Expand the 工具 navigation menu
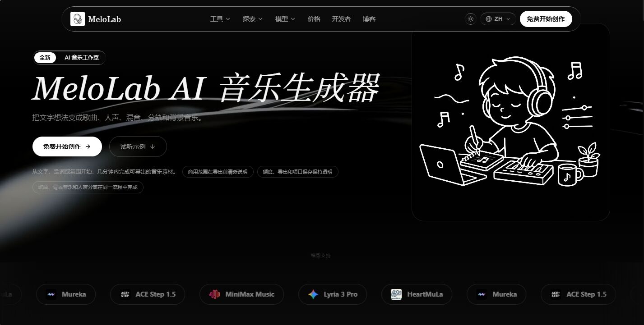 point(220,19)
